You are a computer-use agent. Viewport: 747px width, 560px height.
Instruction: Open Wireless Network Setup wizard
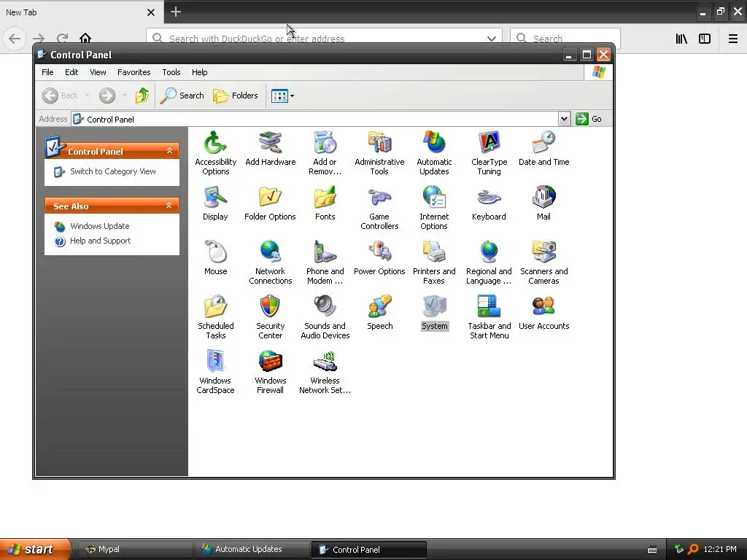click(x=325, y=372)
